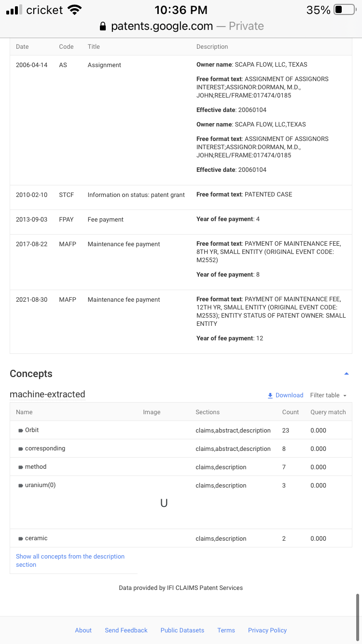Image resolution: width=362 pixels, height=644 pixels.
Task: Tap the tag icon next to method
Action: tap(21, 467)
